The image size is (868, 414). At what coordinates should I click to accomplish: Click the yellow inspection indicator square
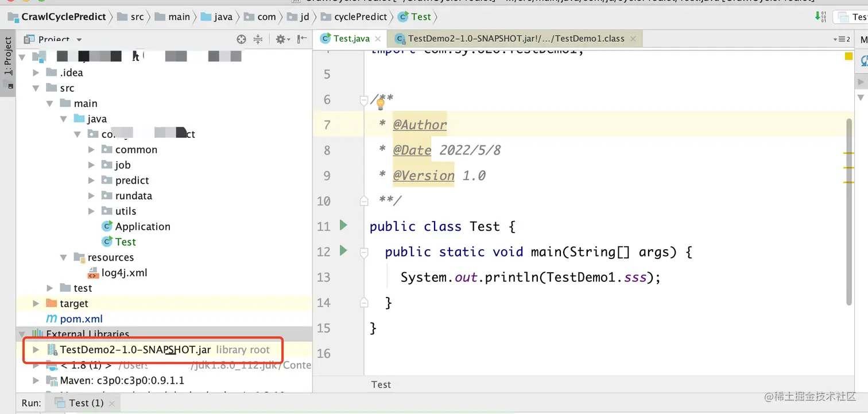pos(848,56)
